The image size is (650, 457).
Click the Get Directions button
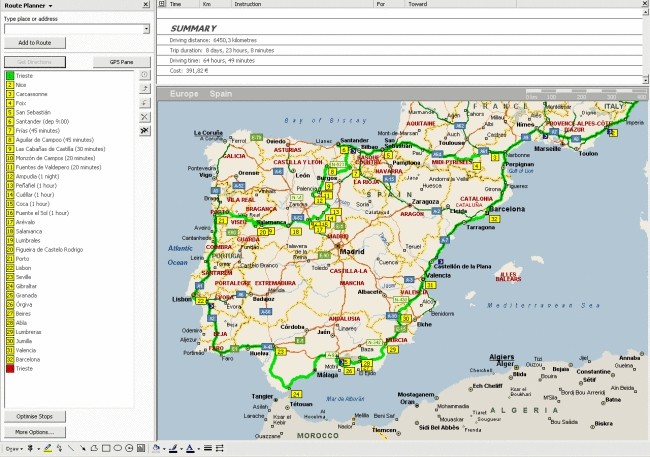point(35,62)
